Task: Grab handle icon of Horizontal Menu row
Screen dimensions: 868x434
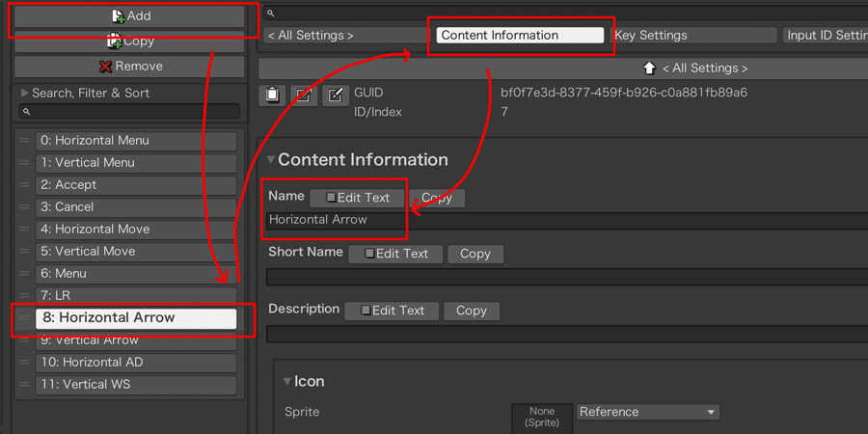Action: [x=24, y=141]
